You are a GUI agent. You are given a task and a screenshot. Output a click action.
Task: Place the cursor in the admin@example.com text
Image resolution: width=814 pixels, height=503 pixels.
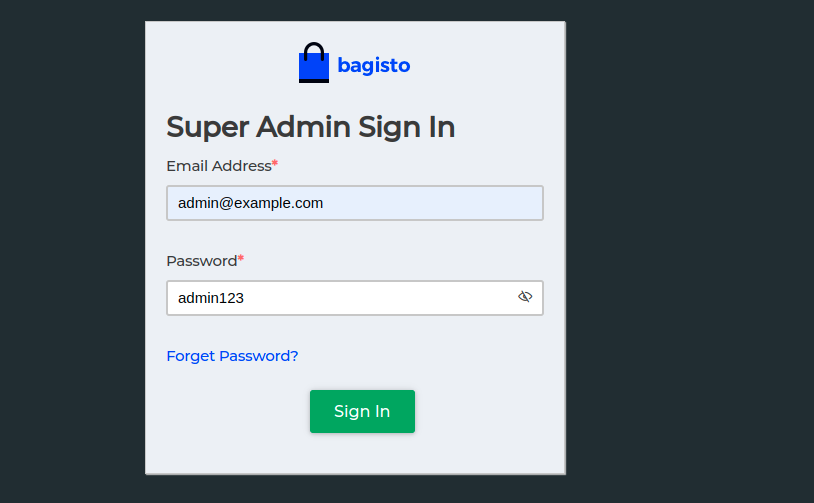point(250,203)
